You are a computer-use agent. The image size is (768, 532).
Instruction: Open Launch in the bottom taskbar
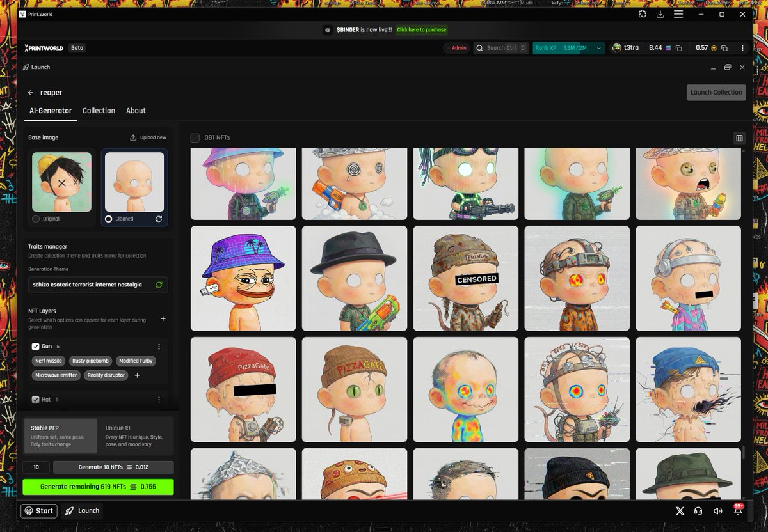(81, 511)
